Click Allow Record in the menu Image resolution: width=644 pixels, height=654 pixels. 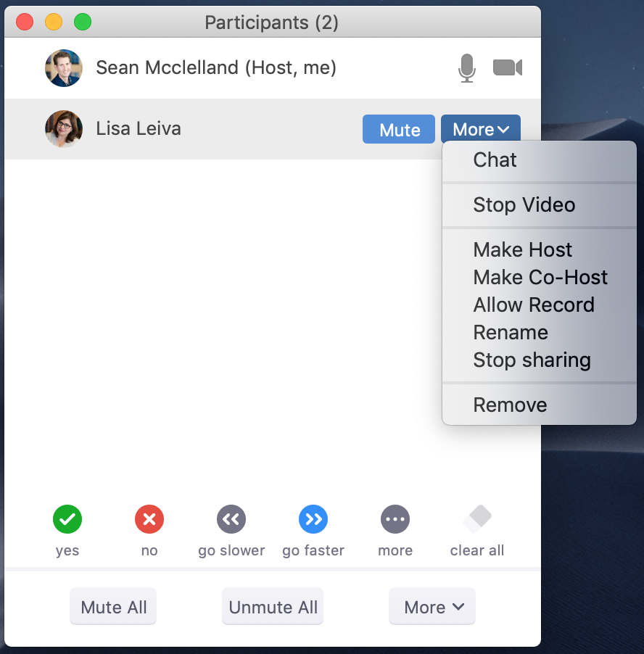tap(534, 305)
